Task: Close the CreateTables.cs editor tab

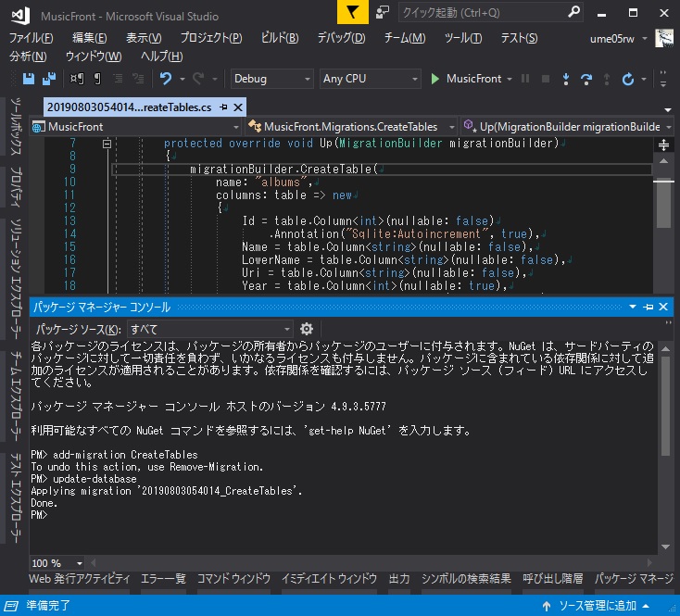Action: 238,107
